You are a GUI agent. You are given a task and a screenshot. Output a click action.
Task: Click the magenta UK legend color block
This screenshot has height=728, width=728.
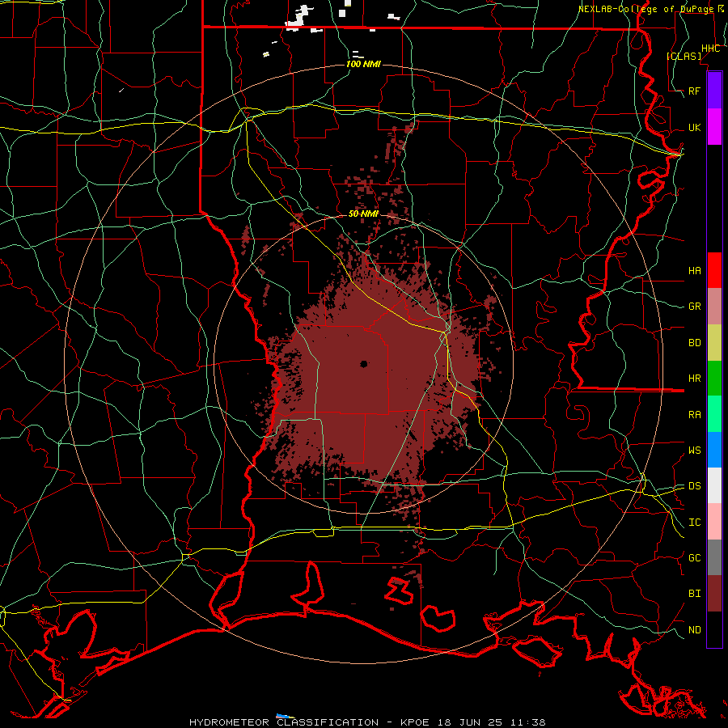[714, 127]
